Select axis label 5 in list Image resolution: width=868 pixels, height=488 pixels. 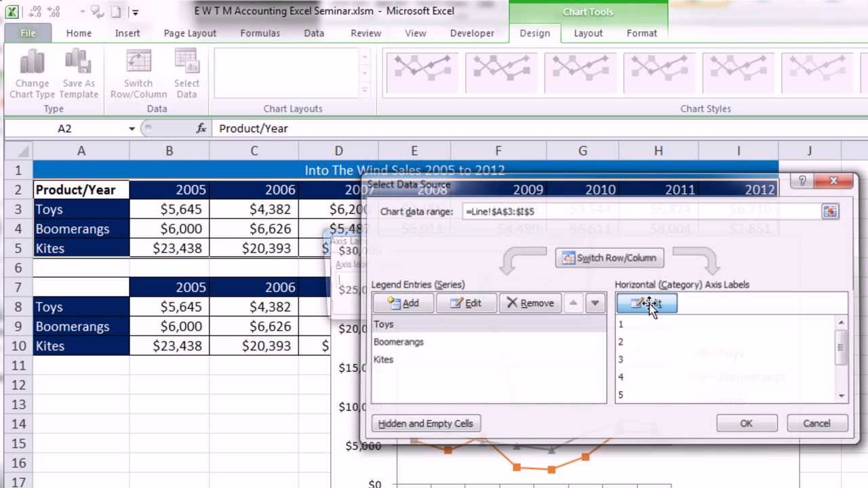click(726, 394)
